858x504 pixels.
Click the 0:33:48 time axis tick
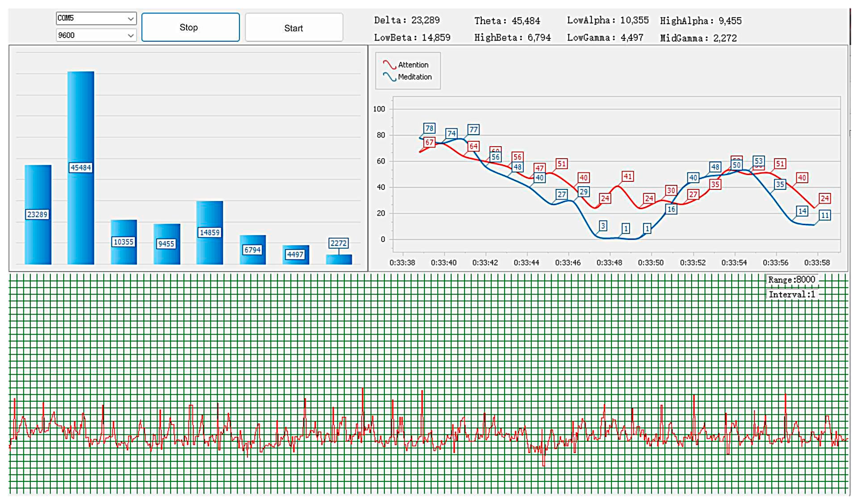tap(609, 262)
